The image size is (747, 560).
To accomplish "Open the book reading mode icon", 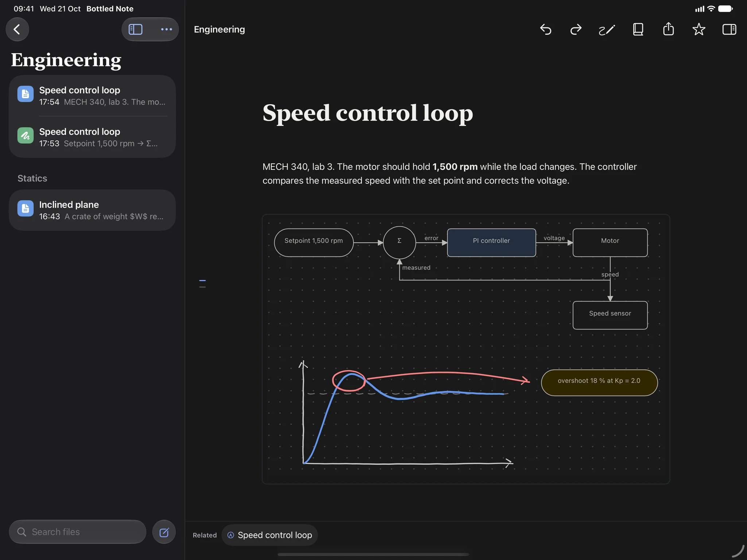I will click(x=638, y=29).
